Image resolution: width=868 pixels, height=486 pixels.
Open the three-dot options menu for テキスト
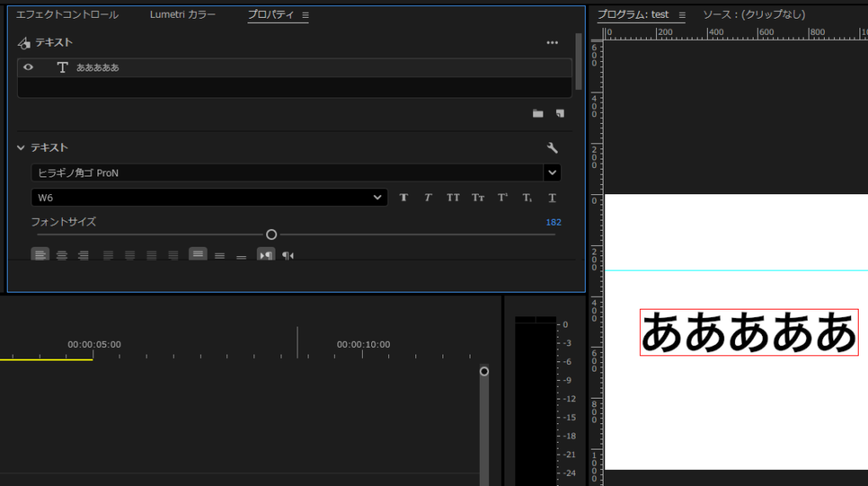(552, 42)
